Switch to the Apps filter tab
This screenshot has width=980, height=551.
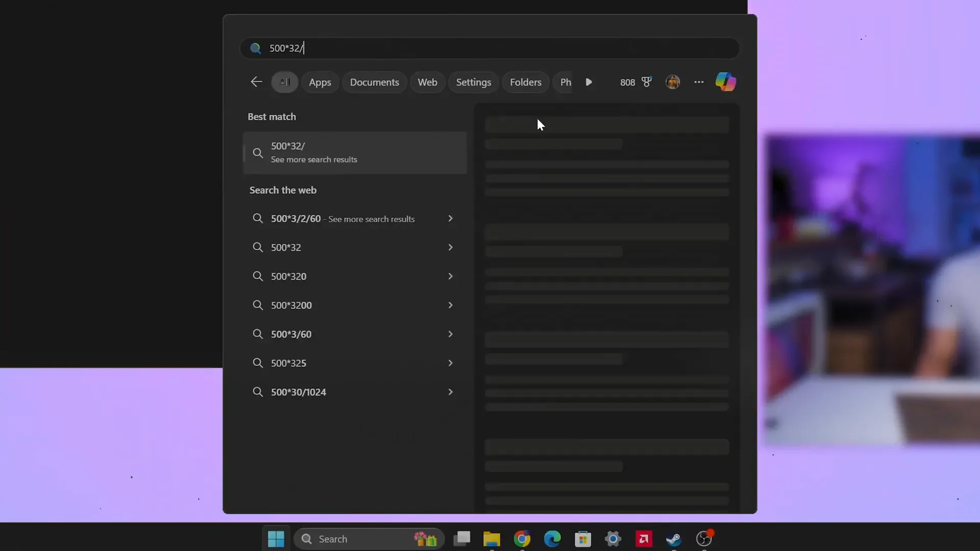320,82
